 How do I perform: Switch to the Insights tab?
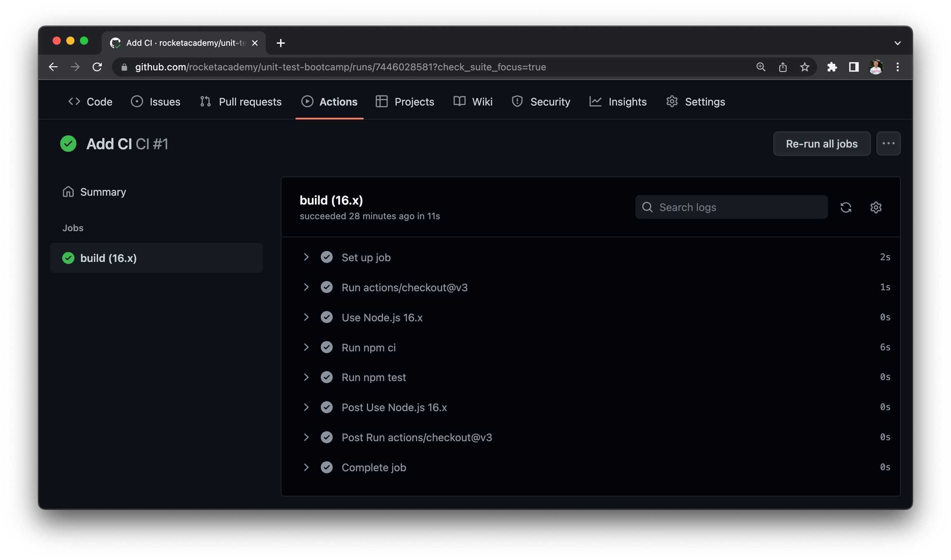(x=618, y=102)
